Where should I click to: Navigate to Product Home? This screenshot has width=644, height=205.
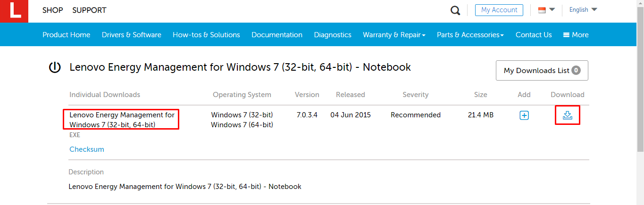pyautogui.click(x=67, y=35)
